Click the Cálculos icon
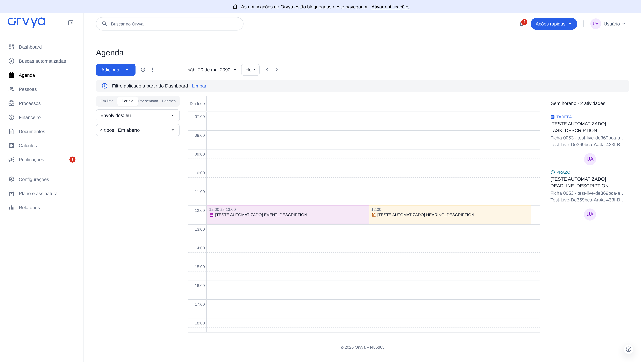This screenshot has height=362, width=644. click(12, 145)
